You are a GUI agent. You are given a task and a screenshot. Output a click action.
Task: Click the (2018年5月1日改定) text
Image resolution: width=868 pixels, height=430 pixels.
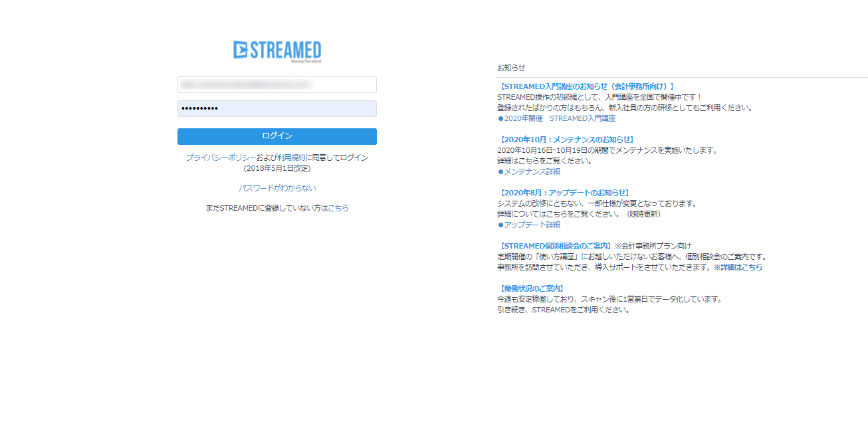pos(277,168)
